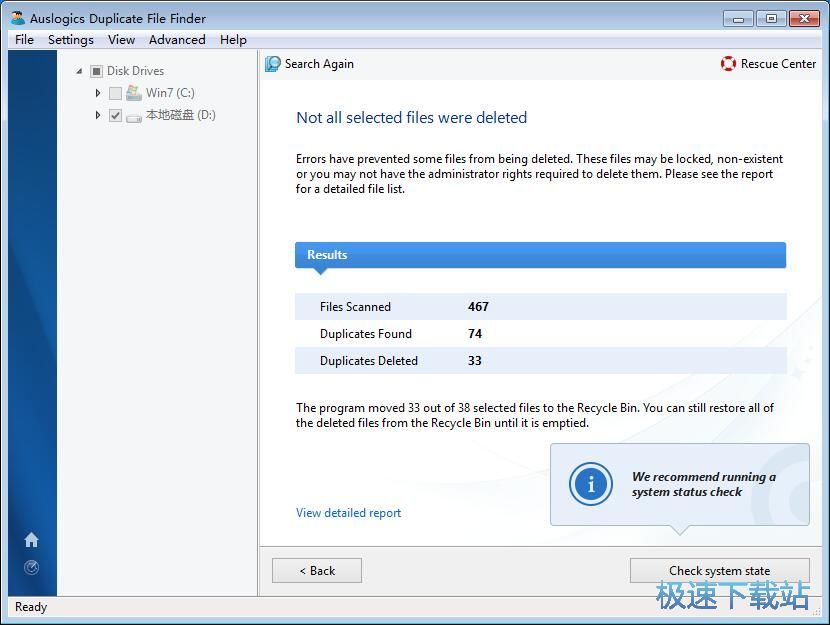Click the Search Again magnifier icon
830x625 pixels.
click(273, 64)
